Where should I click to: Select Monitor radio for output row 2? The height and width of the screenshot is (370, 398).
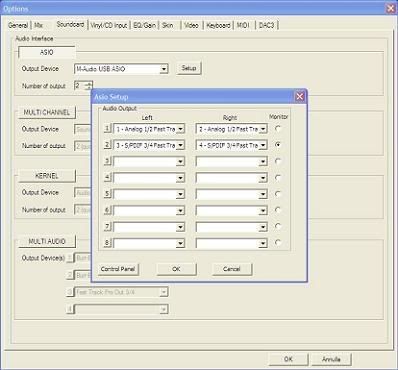(278, 145)
